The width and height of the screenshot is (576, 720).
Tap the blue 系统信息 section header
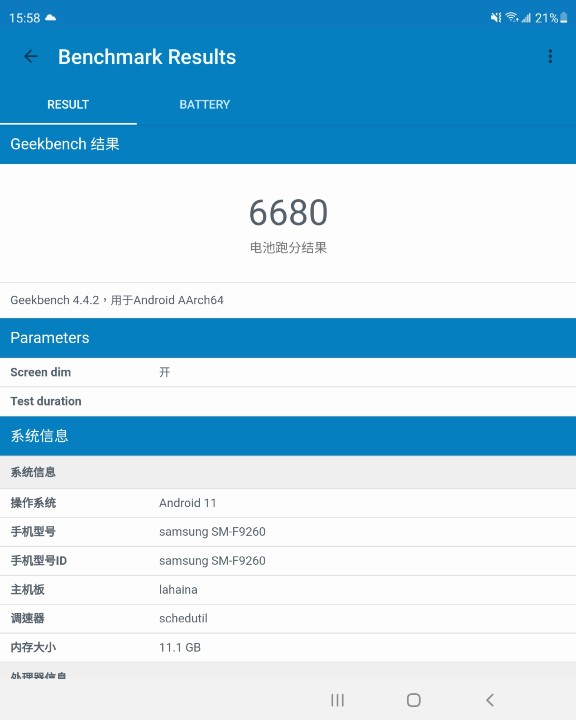click(288, 436)
